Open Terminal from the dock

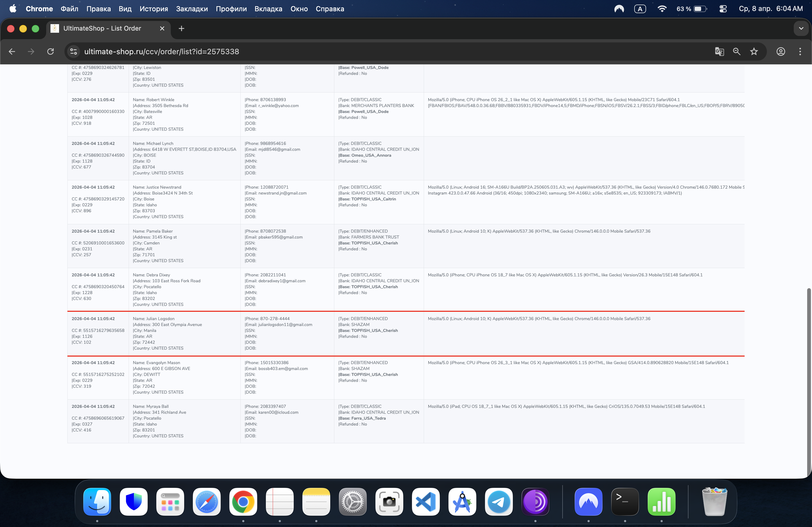(x=624, y=502)
